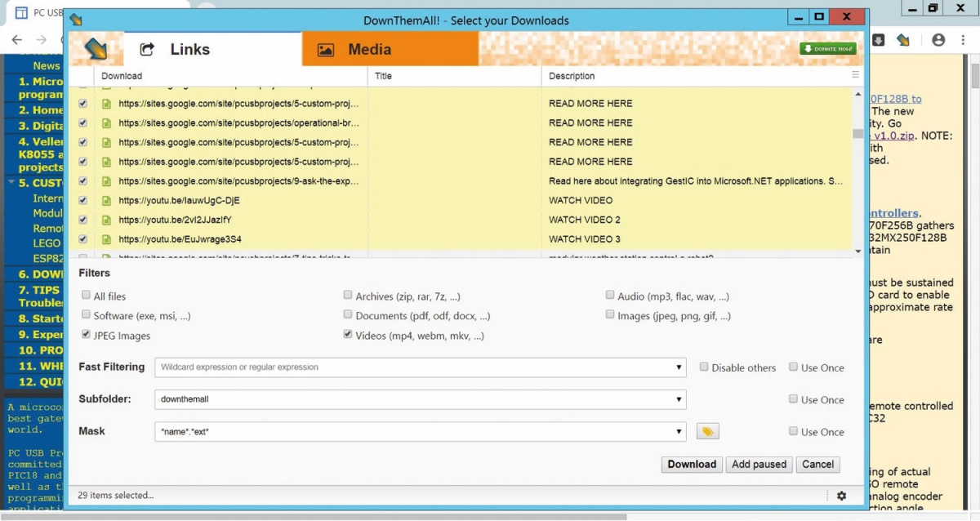Open the browser profile avatar icon
980x521 pixels.
pyautogui.click(x=938, y=39)
